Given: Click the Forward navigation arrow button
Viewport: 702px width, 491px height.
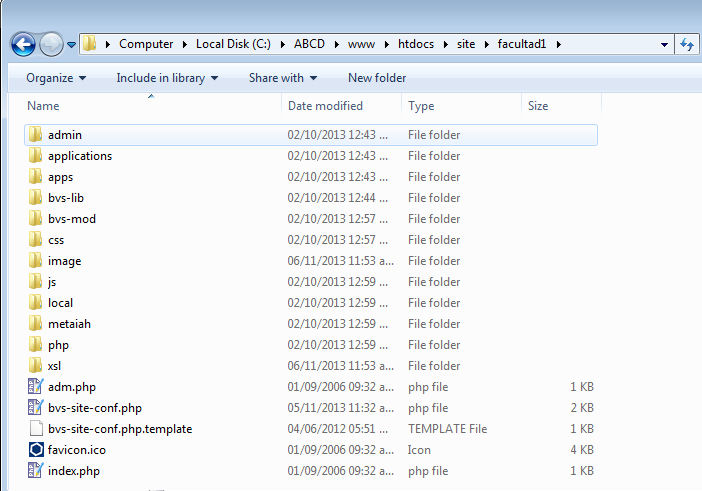Looking at the screenshot, I should click(51, 44).
